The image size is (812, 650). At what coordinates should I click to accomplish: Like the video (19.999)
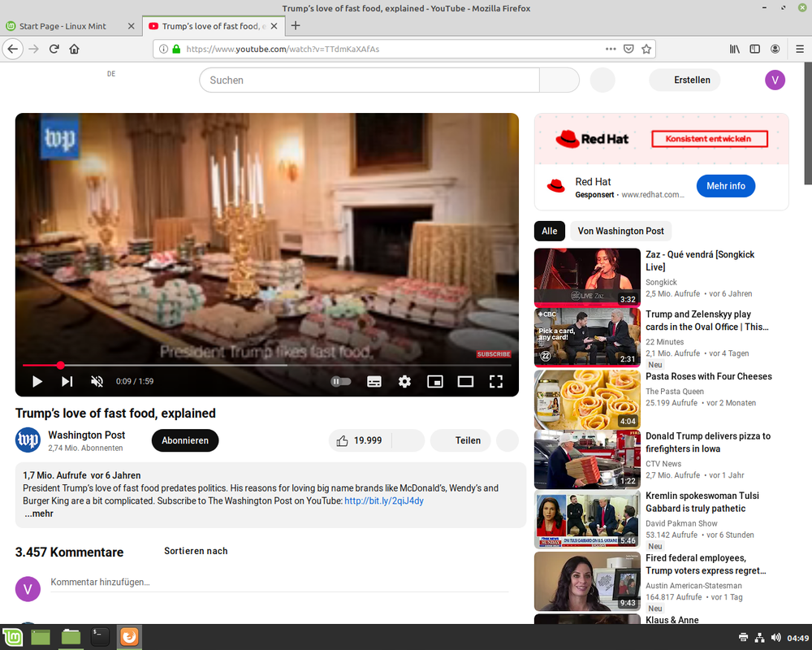click(361, 440)
